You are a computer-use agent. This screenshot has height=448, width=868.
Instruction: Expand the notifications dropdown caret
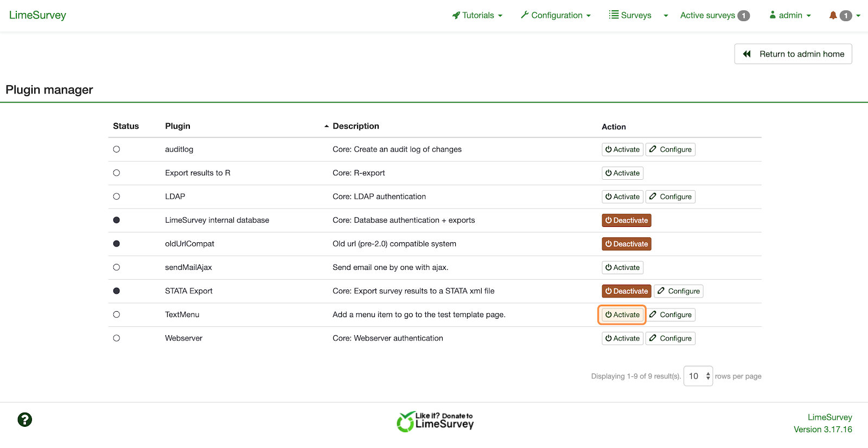[858, 16]
